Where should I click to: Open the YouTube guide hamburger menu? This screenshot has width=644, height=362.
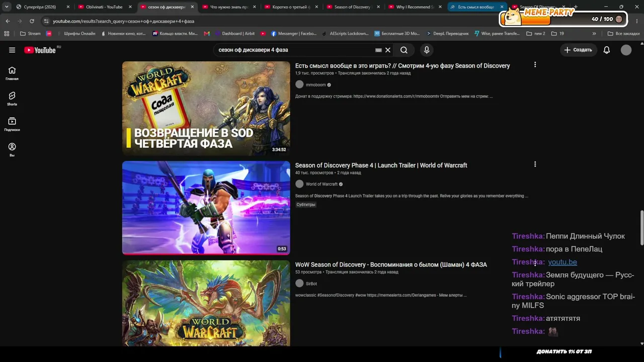(12, 50)
